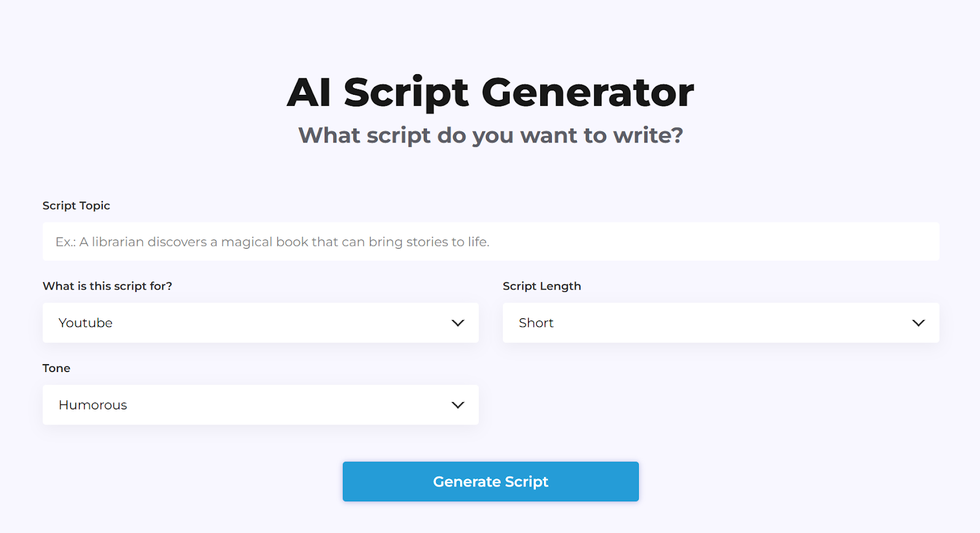The image size is (980, 533).
Task: Click the 'Generate Script' button label text
Action: pos(490,482)
